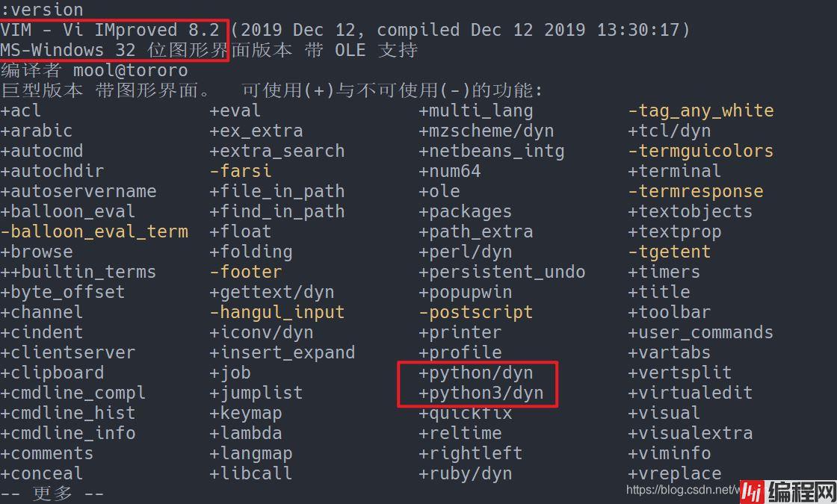Click the +autoservername feature entry
The width and height of the screenshot is (837, 504).
point(78,191)
